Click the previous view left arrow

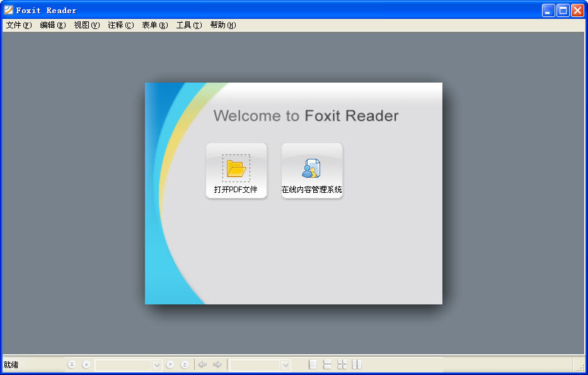coord(203,364)
